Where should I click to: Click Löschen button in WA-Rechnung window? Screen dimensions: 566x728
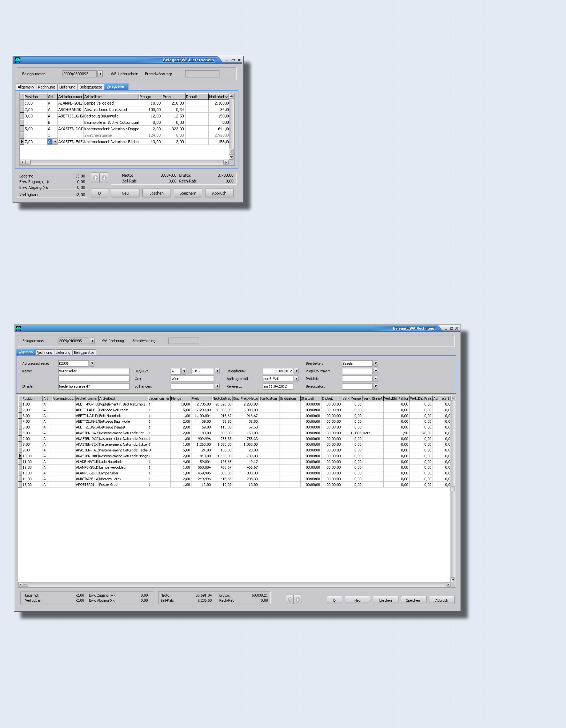tap(385, 600)
